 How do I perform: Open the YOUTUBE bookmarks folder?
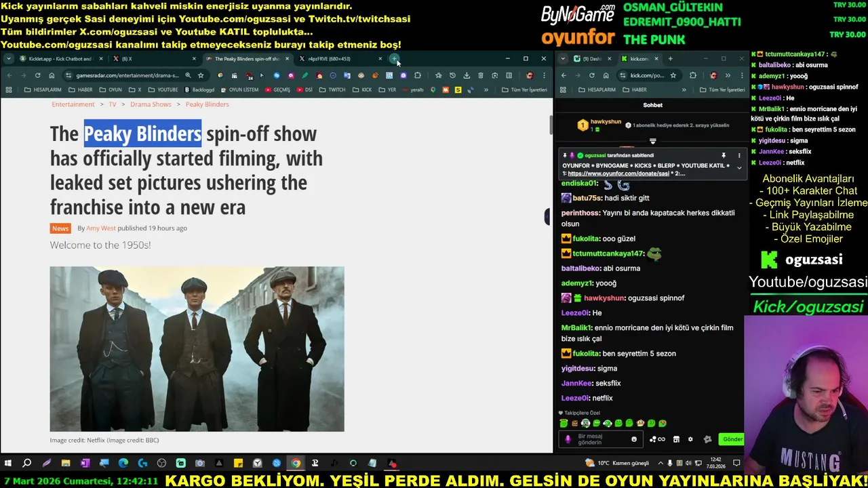point(163,89)
